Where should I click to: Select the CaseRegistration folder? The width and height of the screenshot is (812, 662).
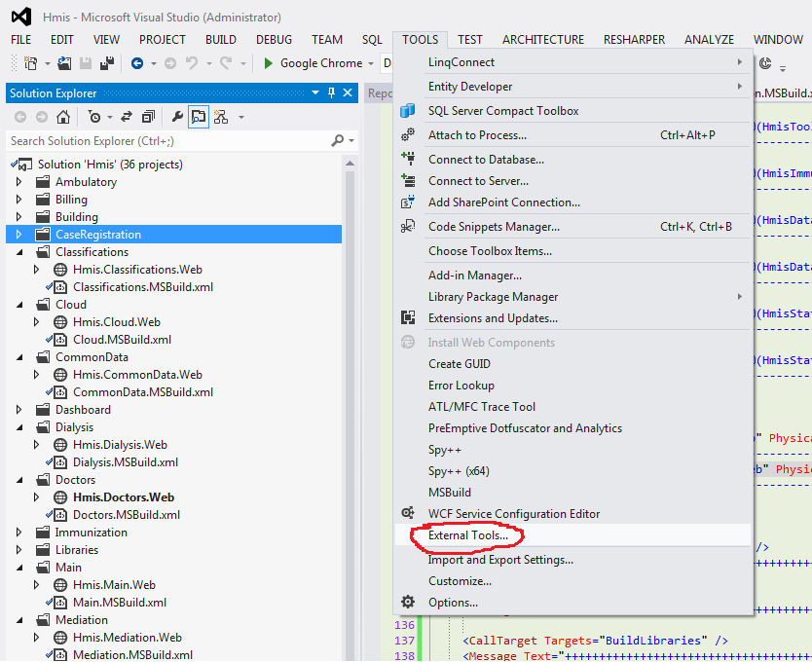click(97, 235)
